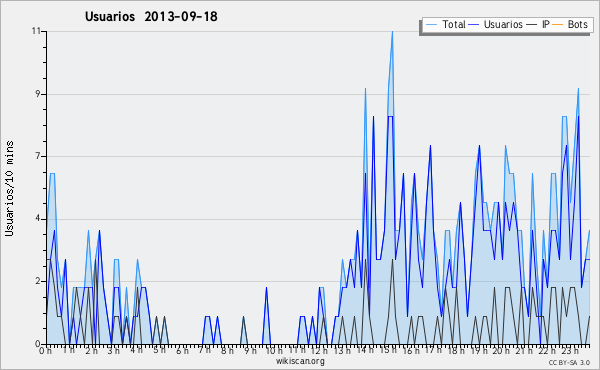The width and height of the screenshot is (600, 370).
Task: Click the y-axis label 'Usuarios/10 mins'
Action: tap(9, 188)
